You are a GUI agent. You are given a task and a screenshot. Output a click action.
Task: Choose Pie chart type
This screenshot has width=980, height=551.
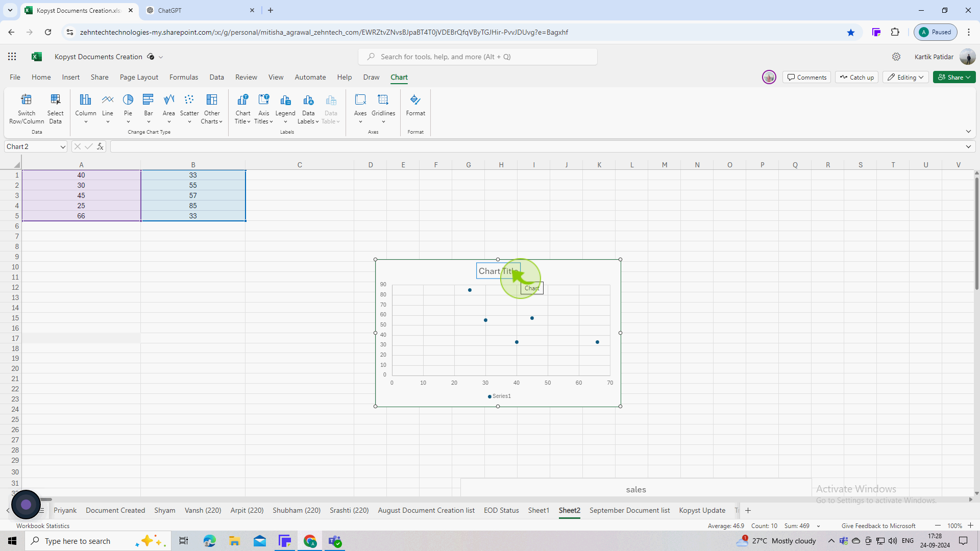pos(128,109)
